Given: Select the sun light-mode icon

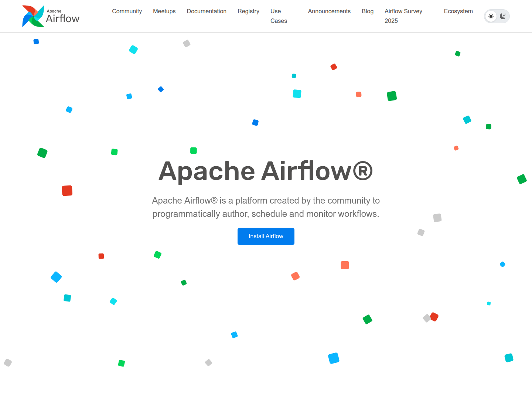Looking at the screenshot, I should [x=491, y=16].
